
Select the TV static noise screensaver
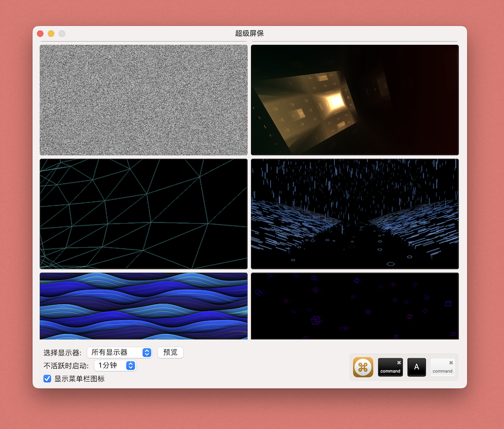[x=144, y=100]
